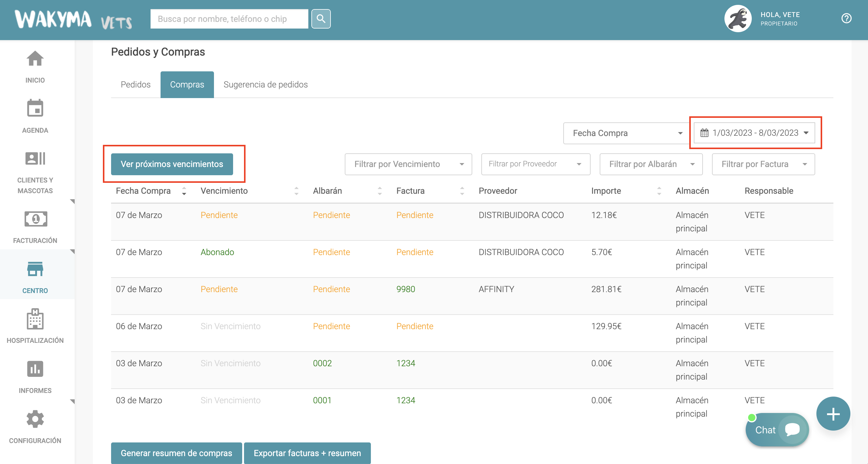Expand the Filtrar por Vencimiento dropdown
This screenshot has height=464, width=868.
(x=408, y=164)
